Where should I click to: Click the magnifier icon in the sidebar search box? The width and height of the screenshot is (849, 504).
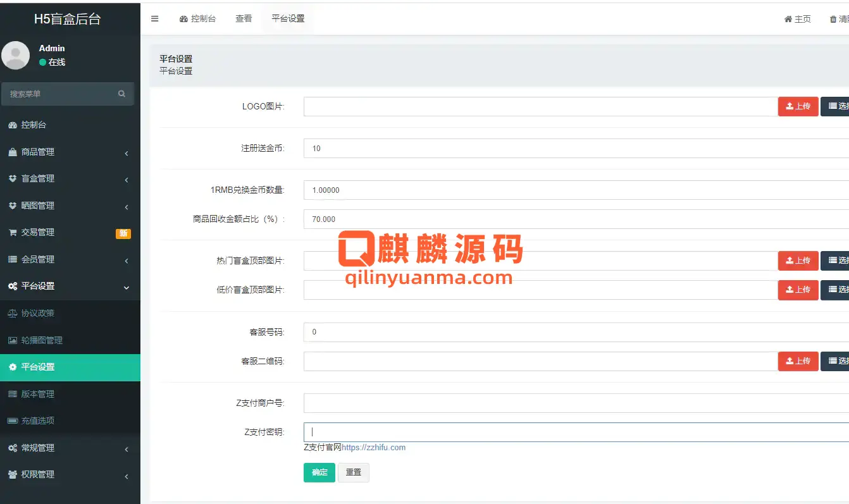[x=121, y=94]
